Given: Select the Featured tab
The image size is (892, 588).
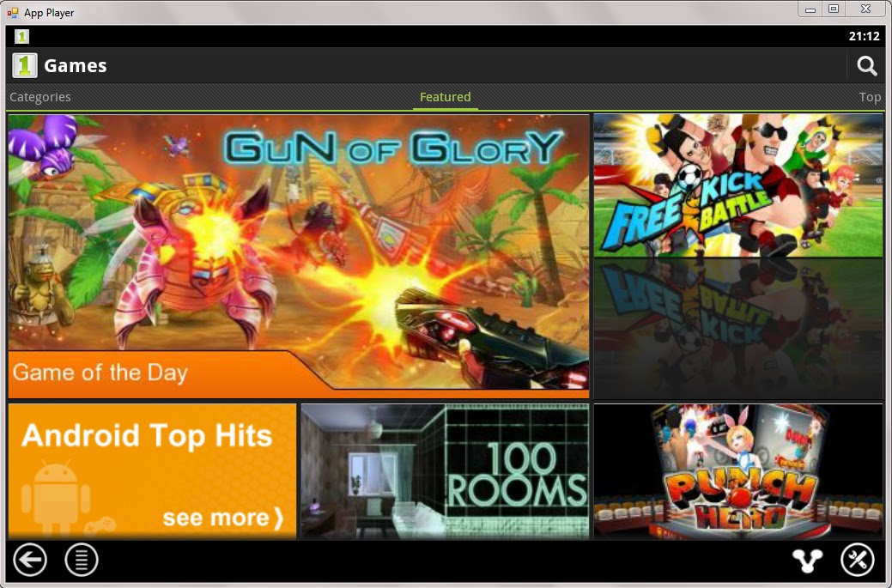Looking at the screenshot, I should [x=445, y=97].
